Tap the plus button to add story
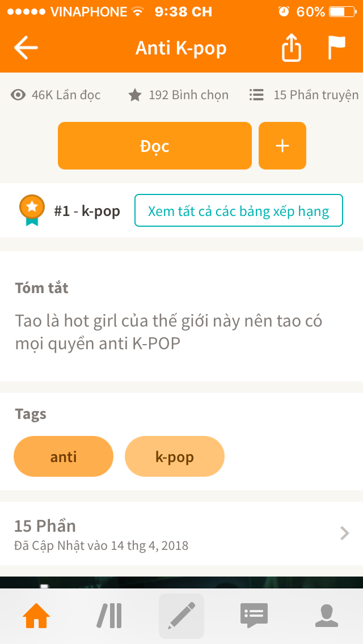This screenshot has width=363, height=644. 282,146
